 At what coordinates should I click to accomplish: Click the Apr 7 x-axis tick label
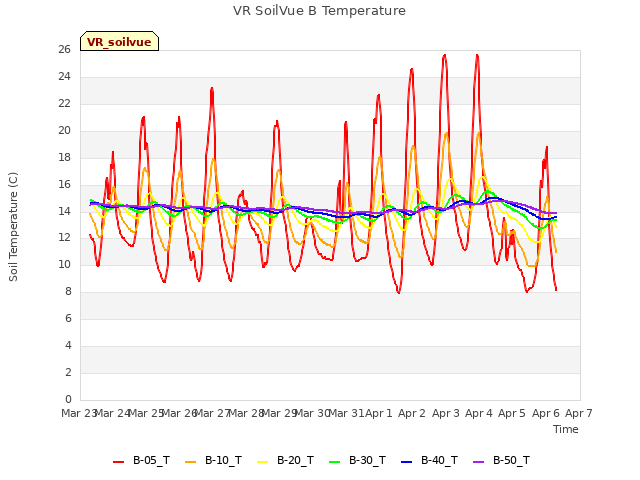(579, 413)
